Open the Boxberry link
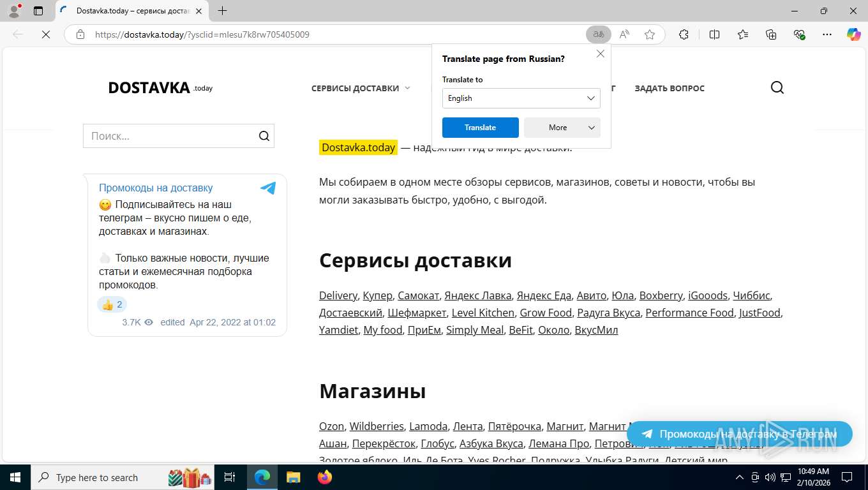This screenshot has height=490, width=868. pos(661,295)
